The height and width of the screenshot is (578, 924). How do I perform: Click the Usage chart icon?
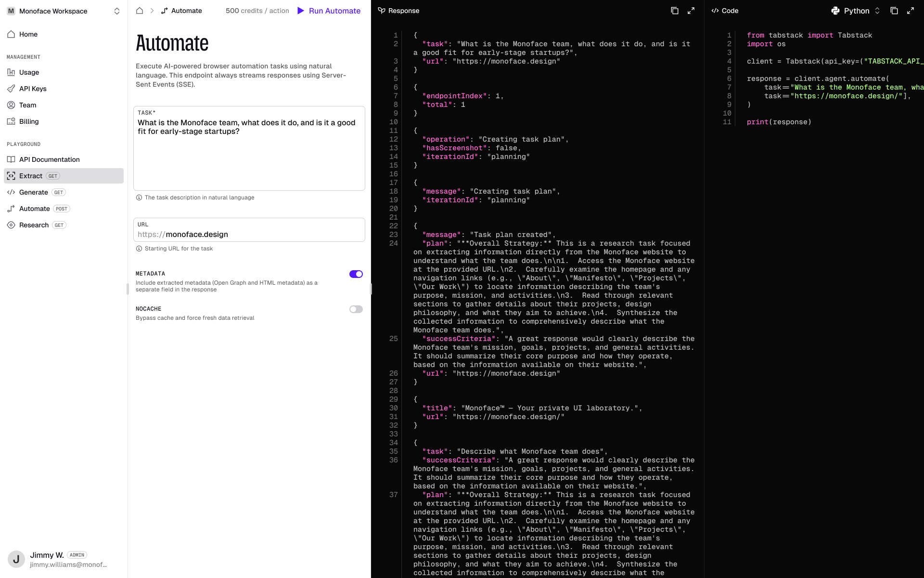click(x=11, y=72)
